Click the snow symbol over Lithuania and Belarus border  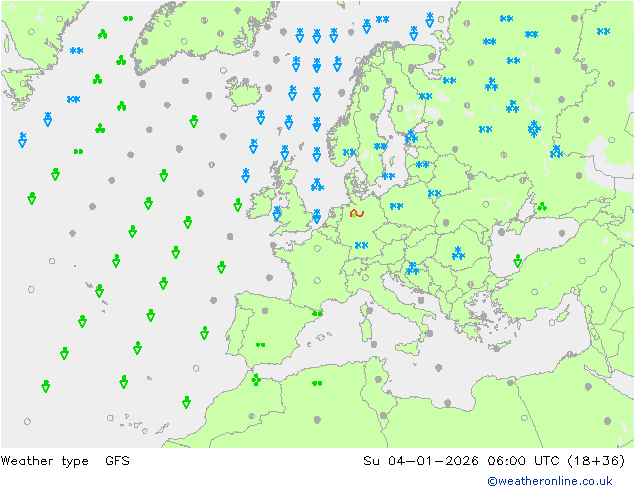click(435, 193)
